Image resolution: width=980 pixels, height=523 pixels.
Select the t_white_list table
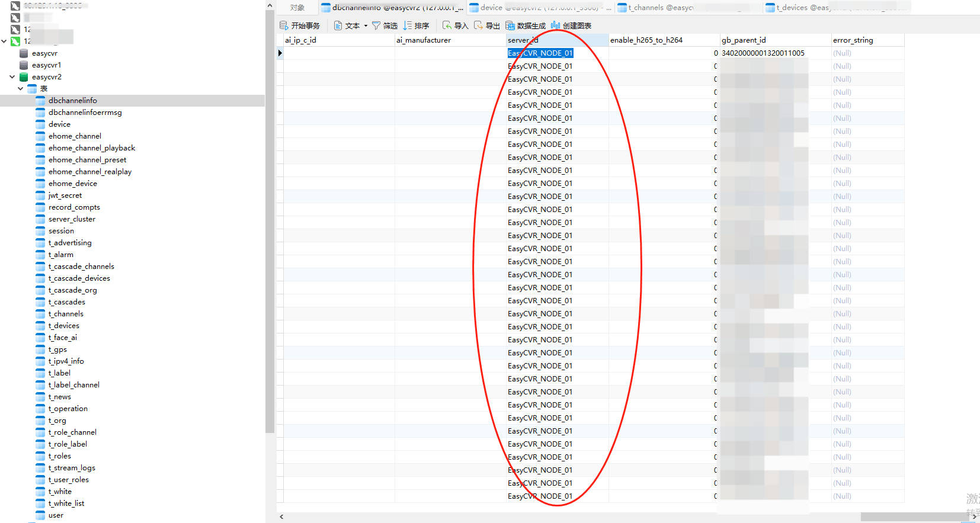click(66, 503)
